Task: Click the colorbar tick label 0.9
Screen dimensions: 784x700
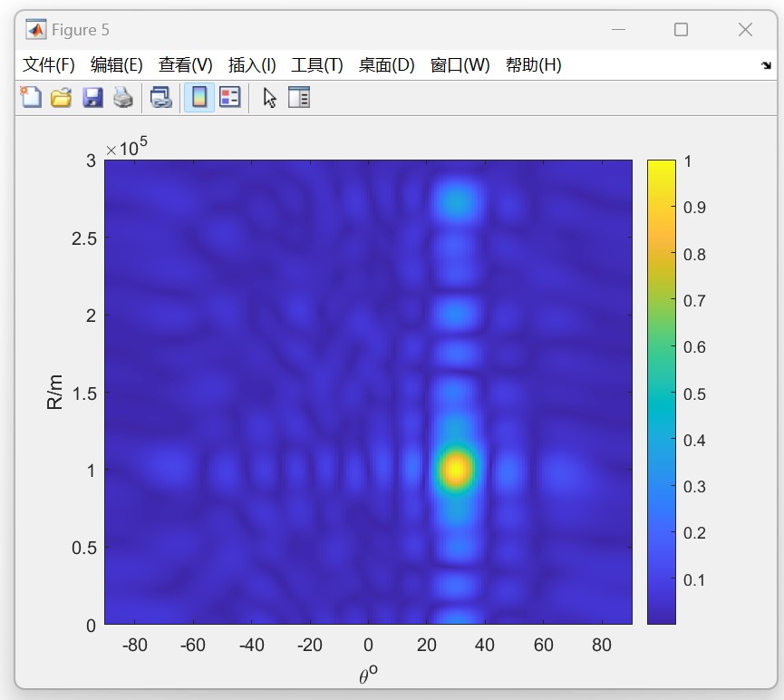Action: 694,207
